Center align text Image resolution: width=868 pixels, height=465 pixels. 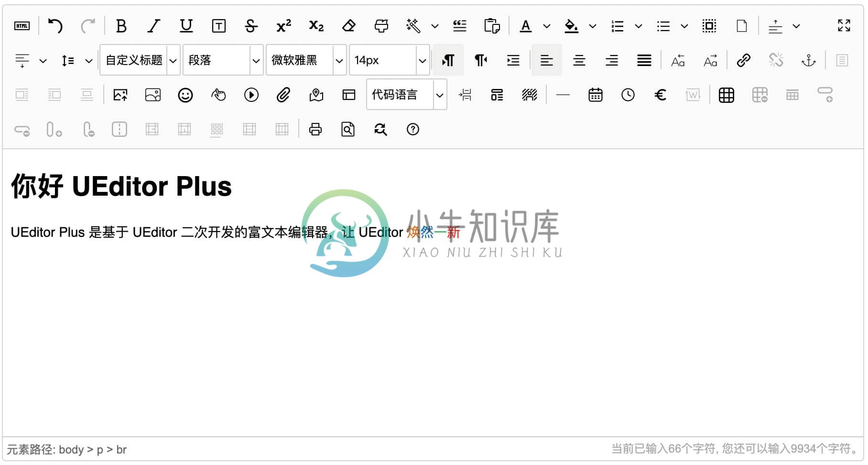579,60
